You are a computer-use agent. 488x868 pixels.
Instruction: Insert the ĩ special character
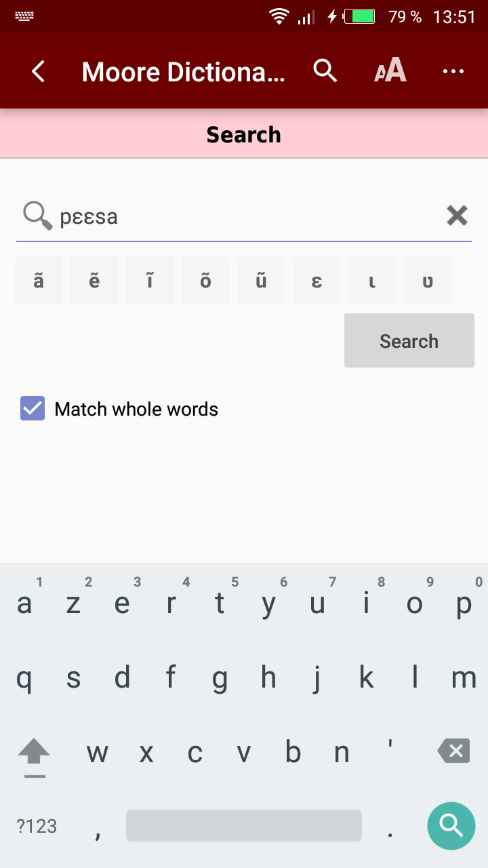(150, 280)
